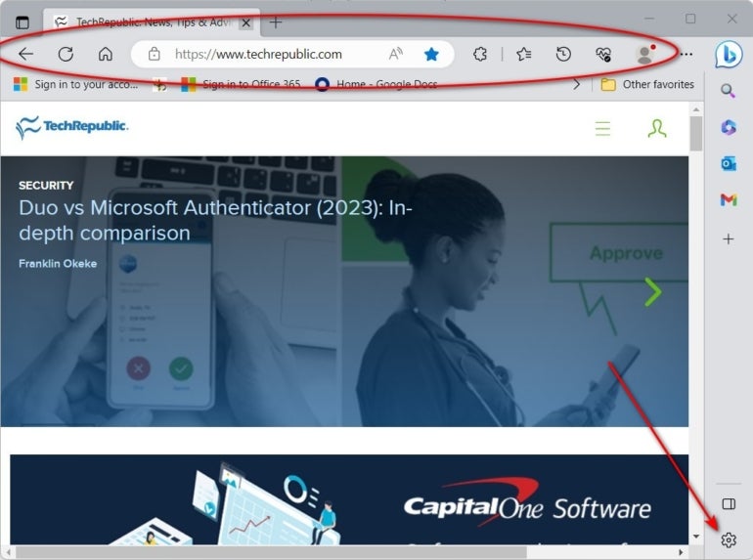Open browsing History
This screenshot has width=753, height=560.
point(563,54)
